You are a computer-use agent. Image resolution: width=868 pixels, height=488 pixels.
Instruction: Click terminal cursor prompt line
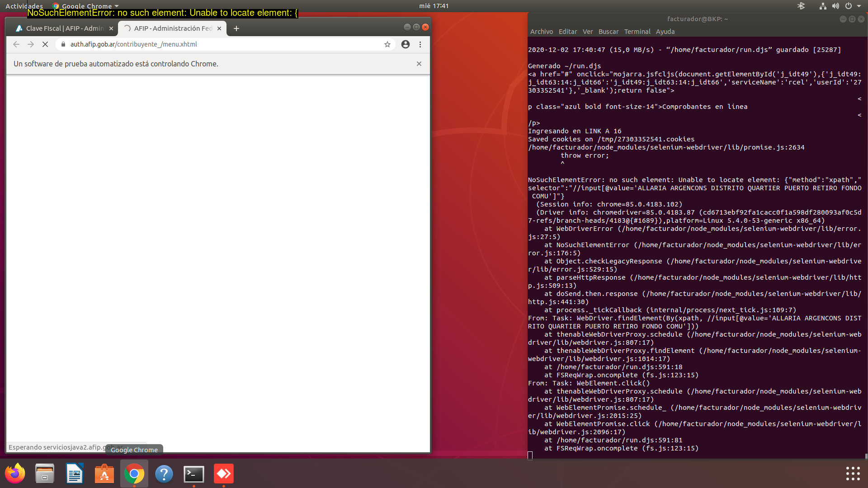(530, 455)
